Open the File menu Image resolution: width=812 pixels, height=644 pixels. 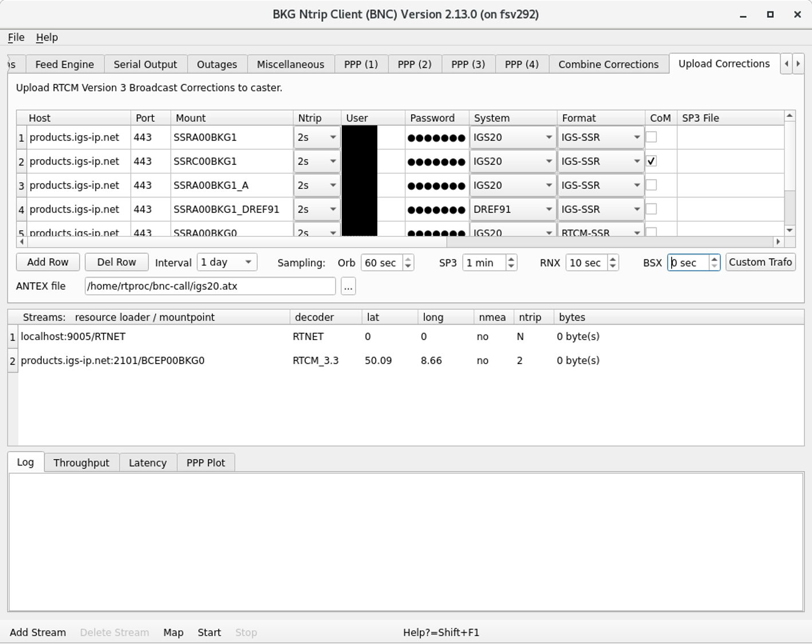coord(16,37)
